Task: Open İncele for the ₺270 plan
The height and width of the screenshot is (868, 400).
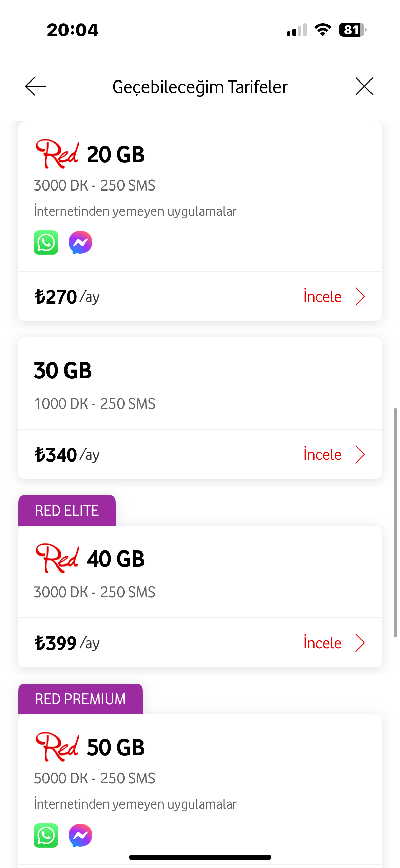Action: tap(322, 296)
